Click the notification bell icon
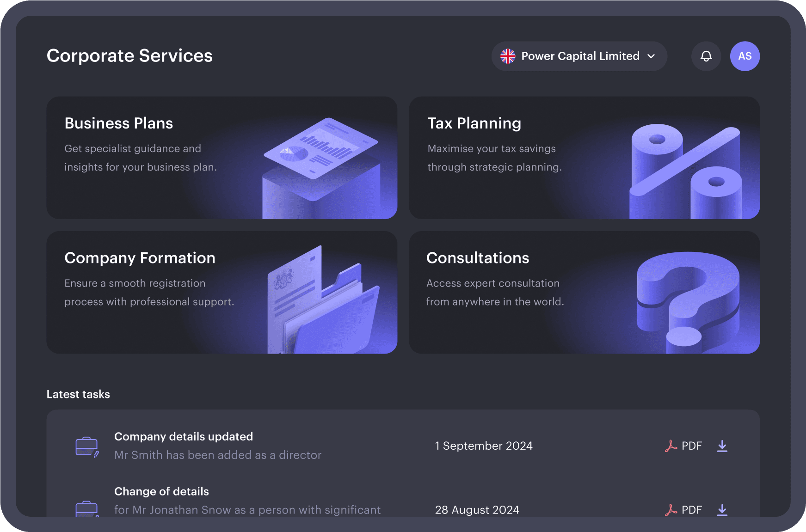Image resolution: width=806 pixels, height=532 pixels. [x=706, y=56]
